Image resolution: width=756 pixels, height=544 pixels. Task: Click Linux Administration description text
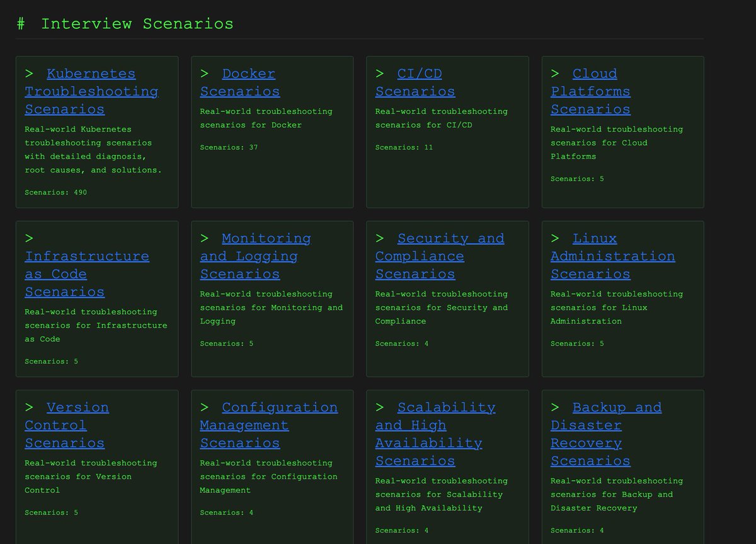[617, 308]
